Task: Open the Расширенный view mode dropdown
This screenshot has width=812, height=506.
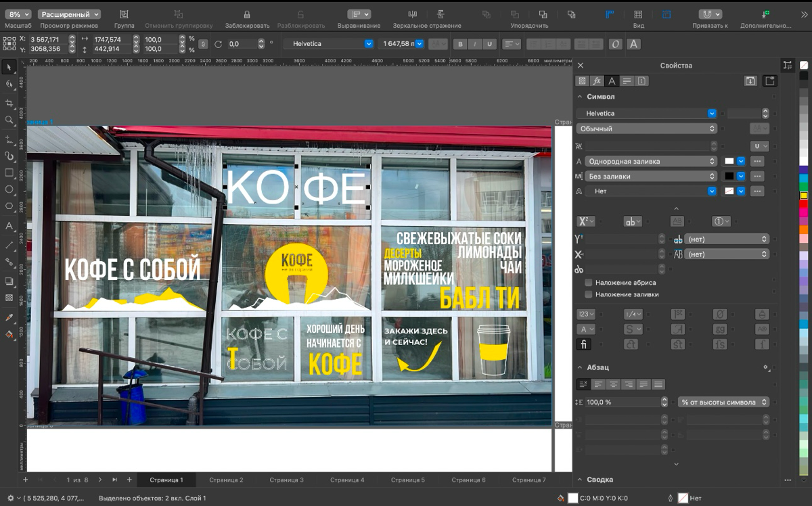Action: [69, 14]
